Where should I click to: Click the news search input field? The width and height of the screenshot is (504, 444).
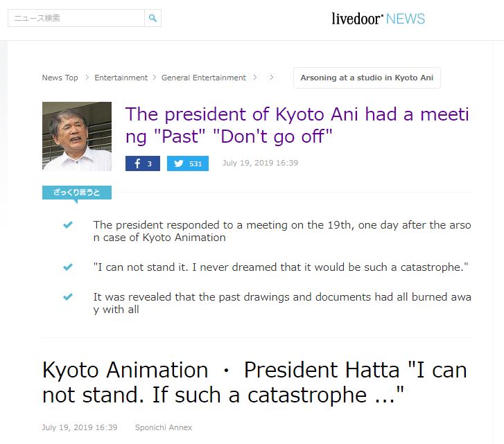(x=76, y=18)
